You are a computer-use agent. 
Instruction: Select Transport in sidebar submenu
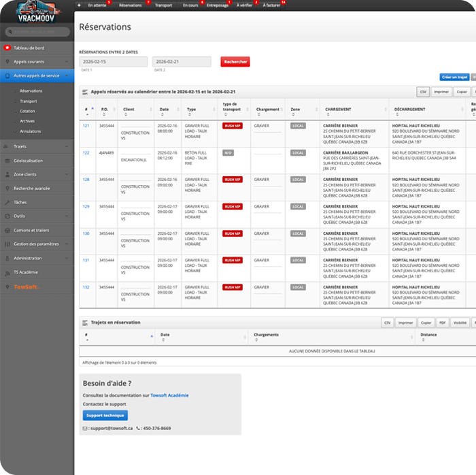tap(29, 101)
